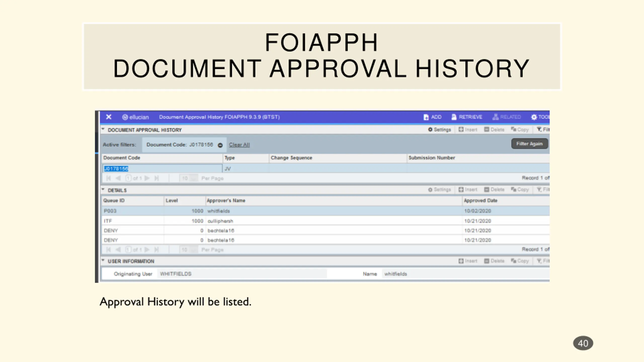Click the X close icon beside ellucian

[x=108, y=117]
